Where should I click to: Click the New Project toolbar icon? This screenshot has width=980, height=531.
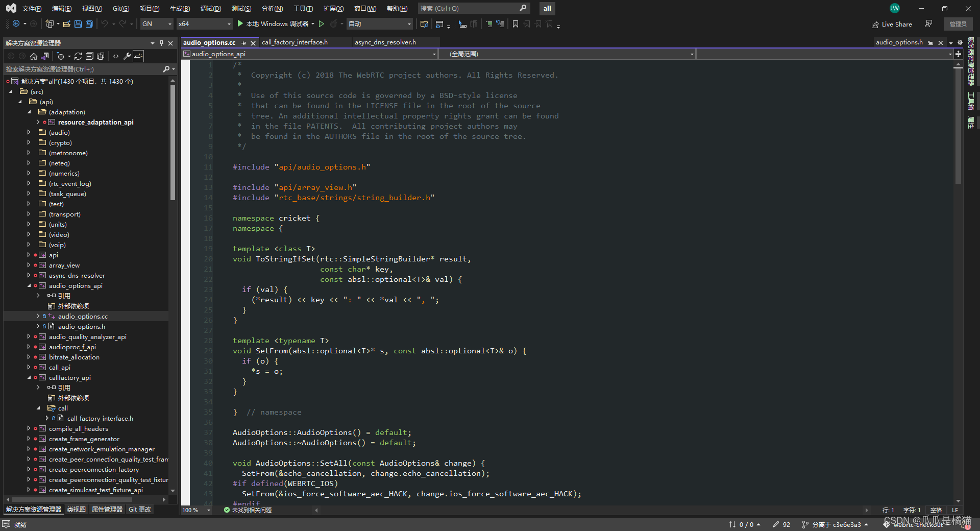pos(50,23)
